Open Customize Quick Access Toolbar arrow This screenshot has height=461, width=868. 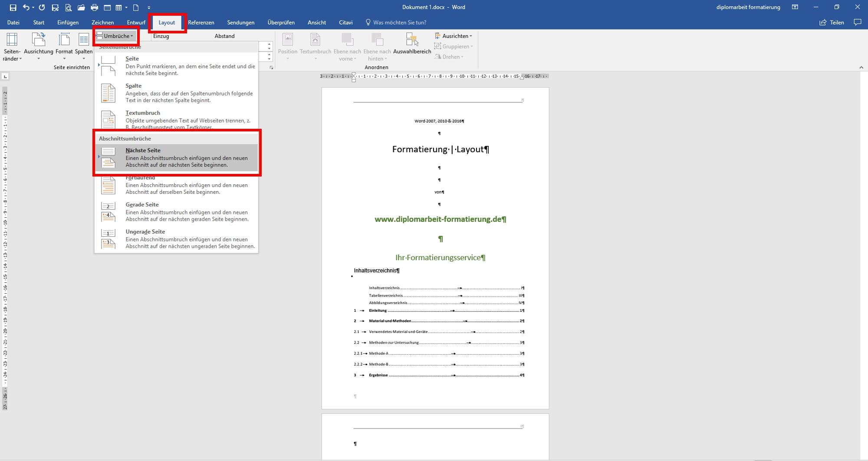(149, 7)
